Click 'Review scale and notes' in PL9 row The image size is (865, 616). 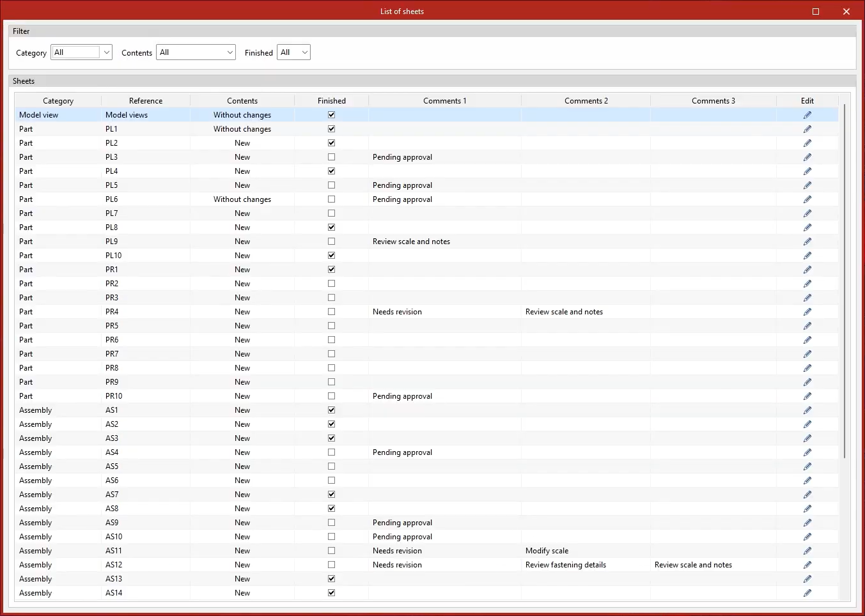tap(411, 242)
